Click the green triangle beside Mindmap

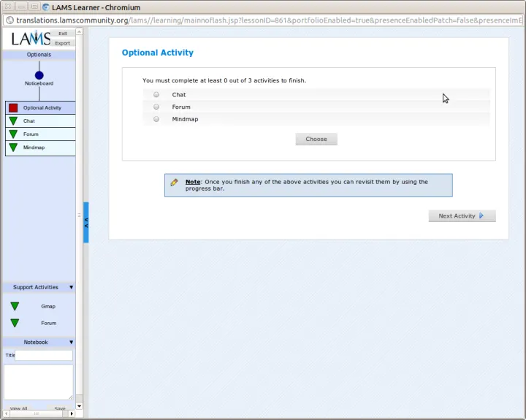click(x=13, y=148)
